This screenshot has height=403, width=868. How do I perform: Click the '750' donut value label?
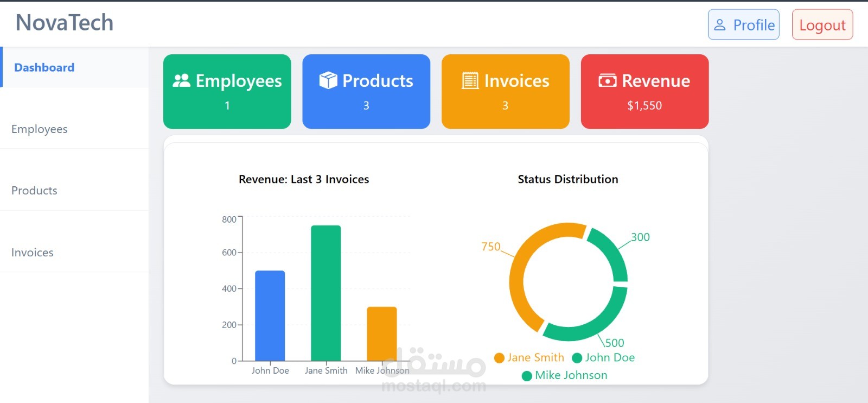click(x=491, y=247)
